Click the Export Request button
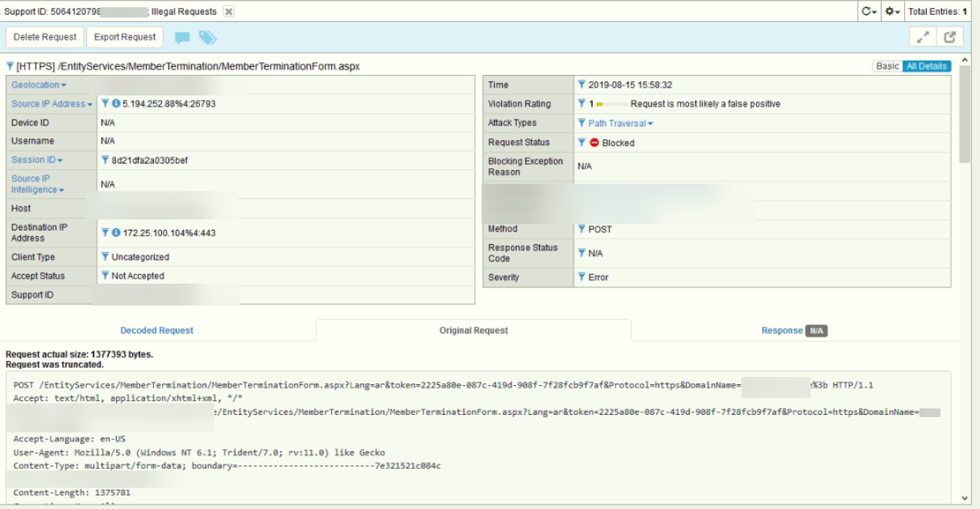The width and height of the screenshot is (980, 509). point(125,37)
